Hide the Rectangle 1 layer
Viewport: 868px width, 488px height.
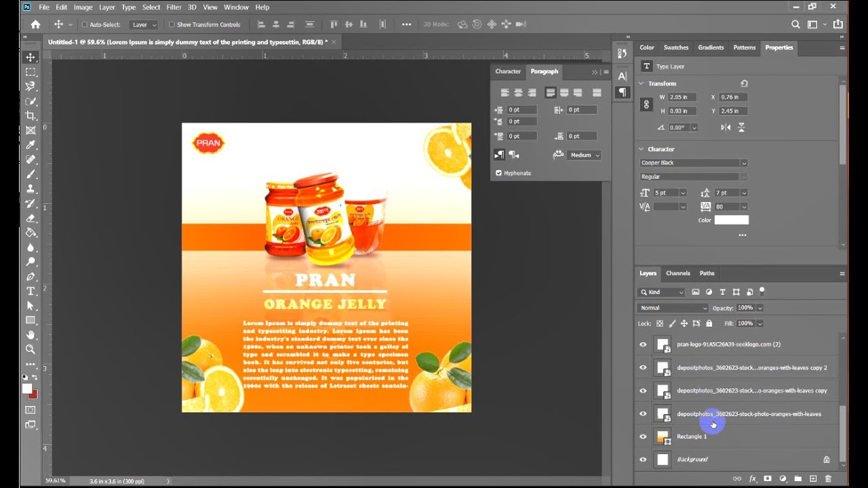(643, 436)
